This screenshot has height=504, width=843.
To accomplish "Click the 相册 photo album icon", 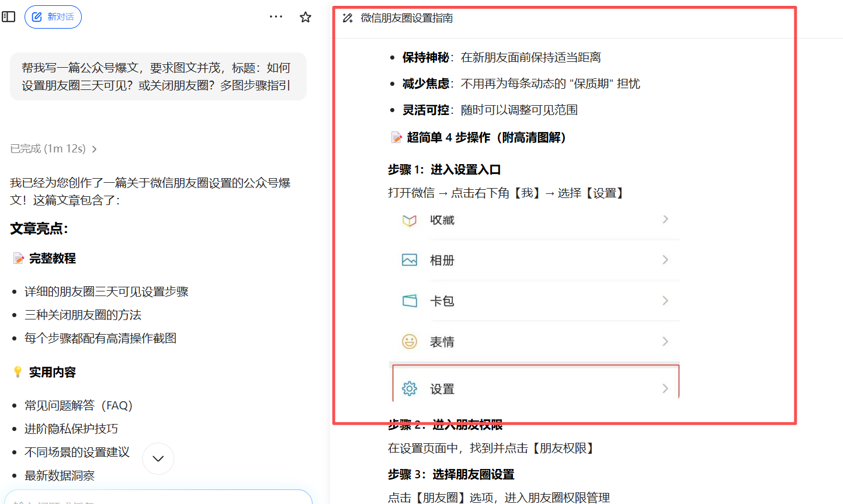I will 410,260.
